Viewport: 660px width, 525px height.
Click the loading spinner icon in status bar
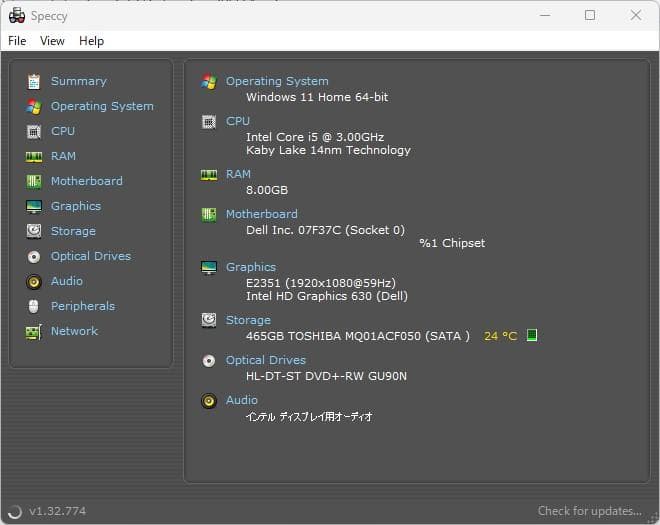15,512
